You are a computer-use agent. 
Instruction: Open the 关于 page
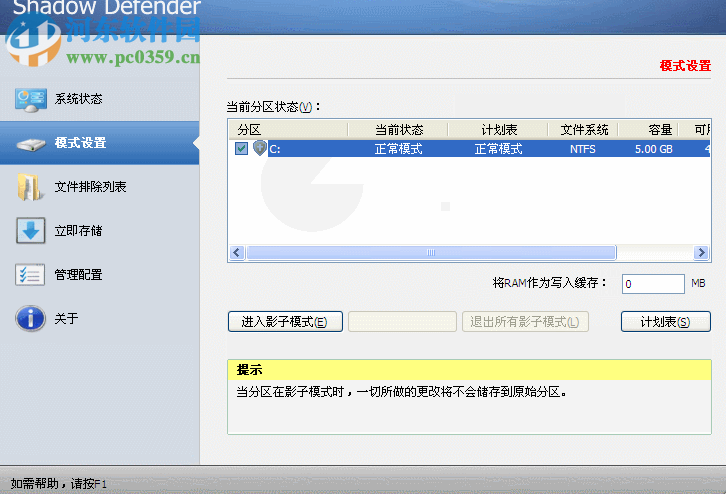pyautogui.click(x=100, y=319)
